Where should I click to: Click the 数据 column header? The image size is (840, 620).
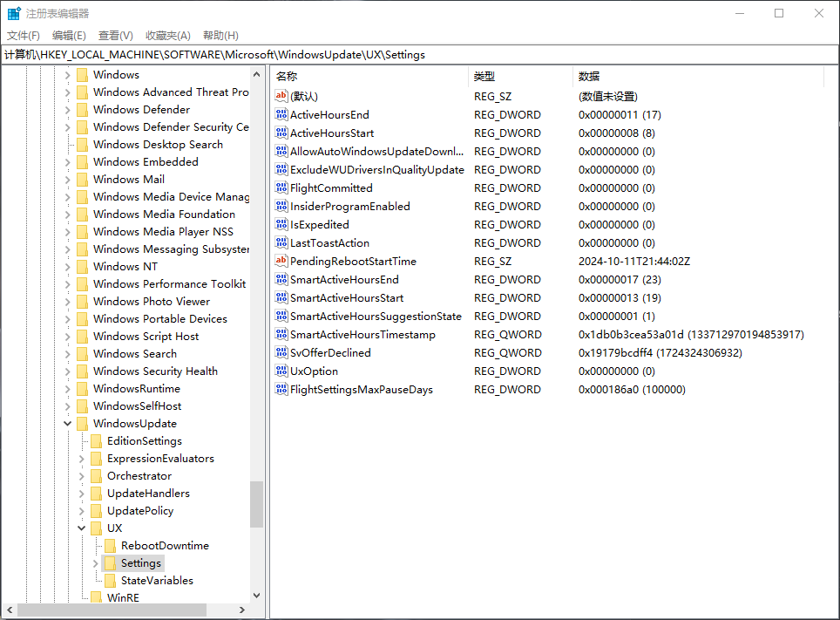click(x=698, y=76)
